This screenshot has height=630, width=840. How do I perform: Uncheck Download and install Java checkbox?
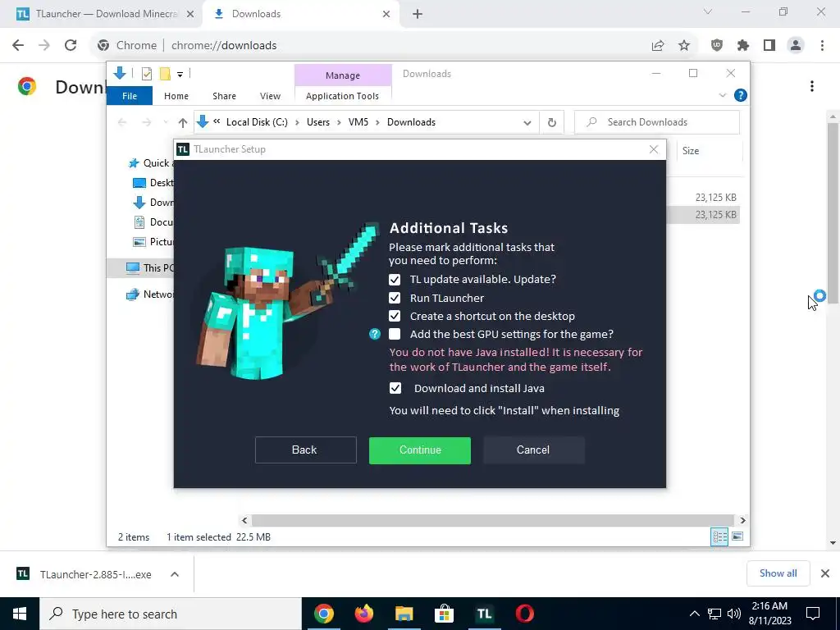395,388
